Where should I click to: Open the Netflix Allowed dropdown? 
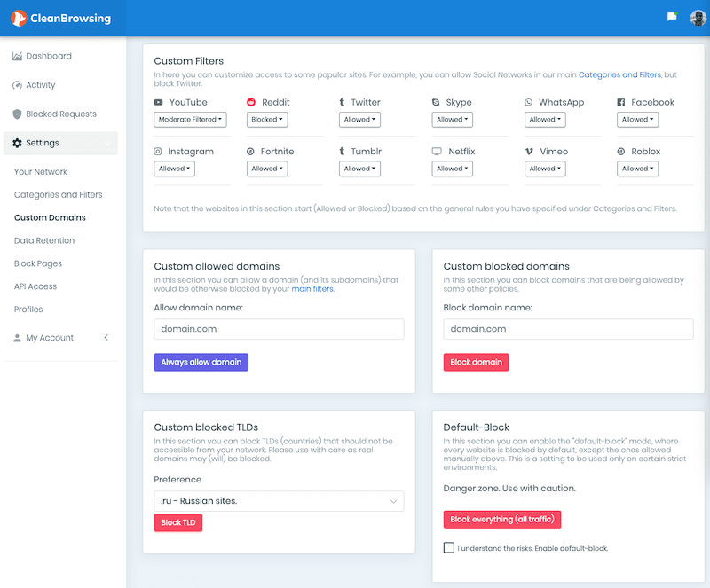(453, 169)
